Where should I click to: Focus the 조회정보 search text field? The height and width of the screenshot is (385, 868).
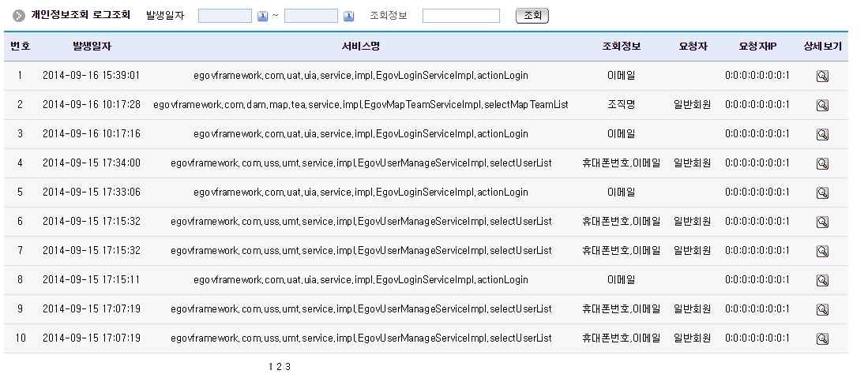(x=460, y=16)
